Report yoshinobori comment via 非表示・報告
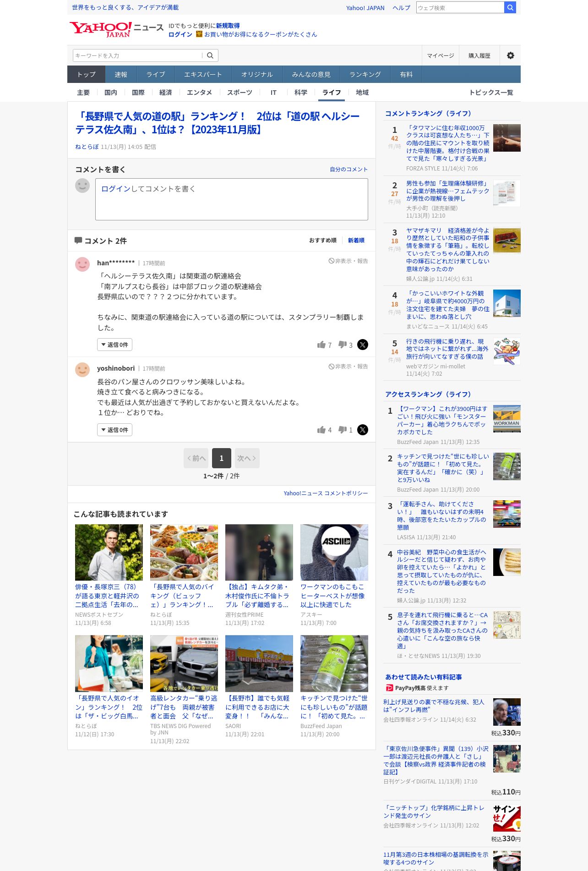Viewport: 588px width, 871px height. (x=348, y=367)
